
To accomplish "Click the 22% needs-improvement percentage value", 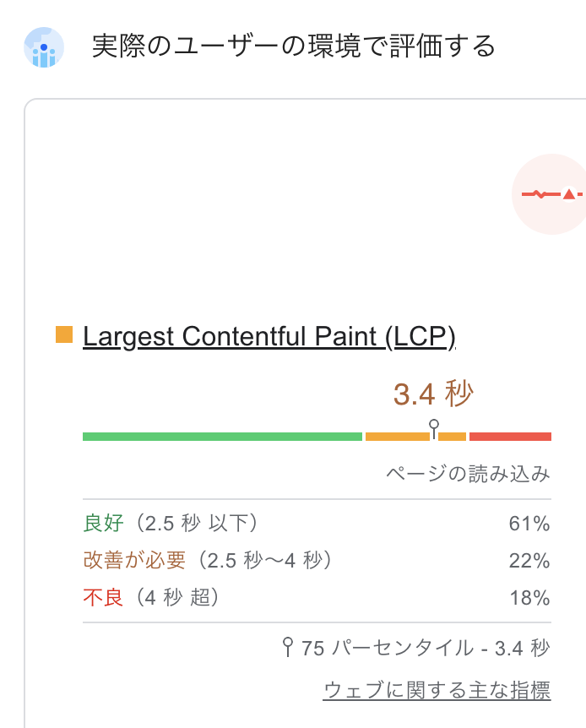I will [529, 561].
